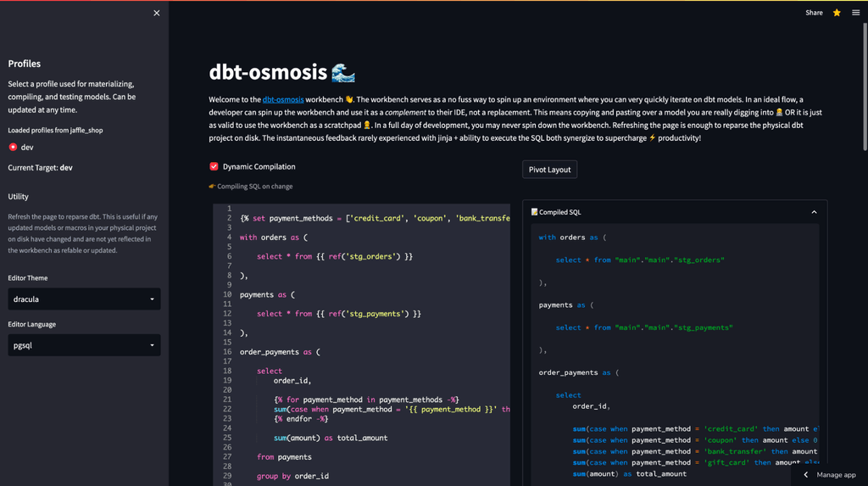868x486 pixels.
Task: Click the compiled SQL output block
Action: coord(674,356)
